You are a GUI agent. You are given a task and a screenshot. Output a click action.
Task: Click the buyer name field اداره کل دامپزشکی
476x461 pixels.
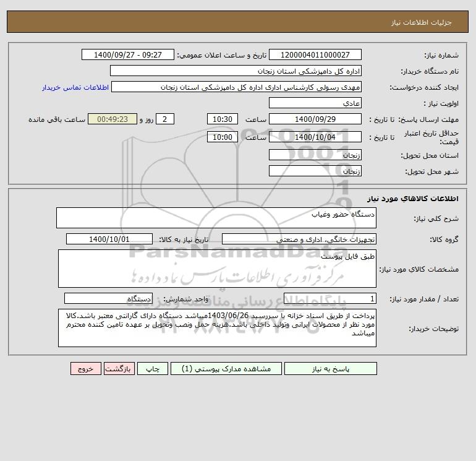click(236, 71)
